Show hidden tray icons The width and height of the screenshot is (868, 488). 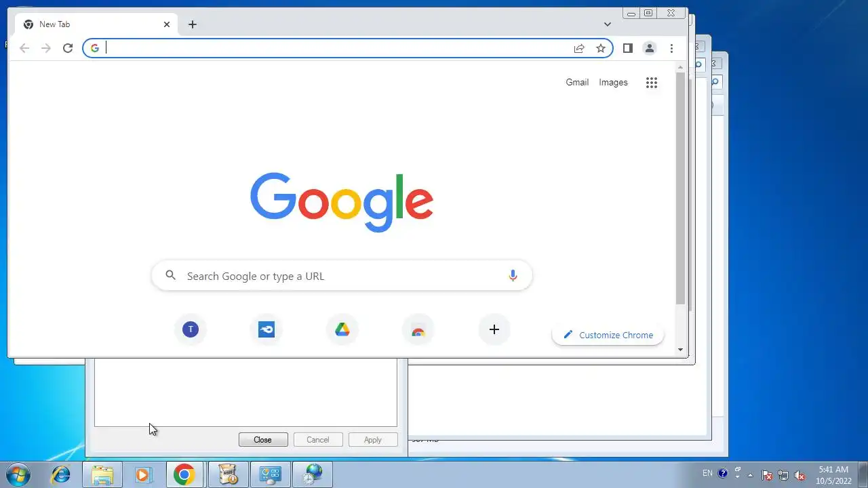point(751,474)
